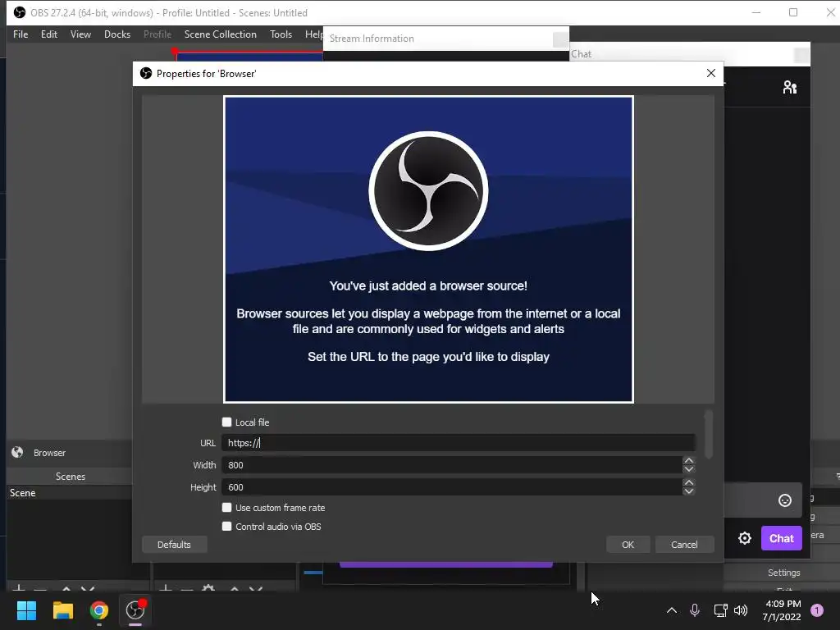This screenshot has height=630, width=840.
Task: Click the globe icon beside the Browser source
Action: pyautogui.click(x=17, y=452)
